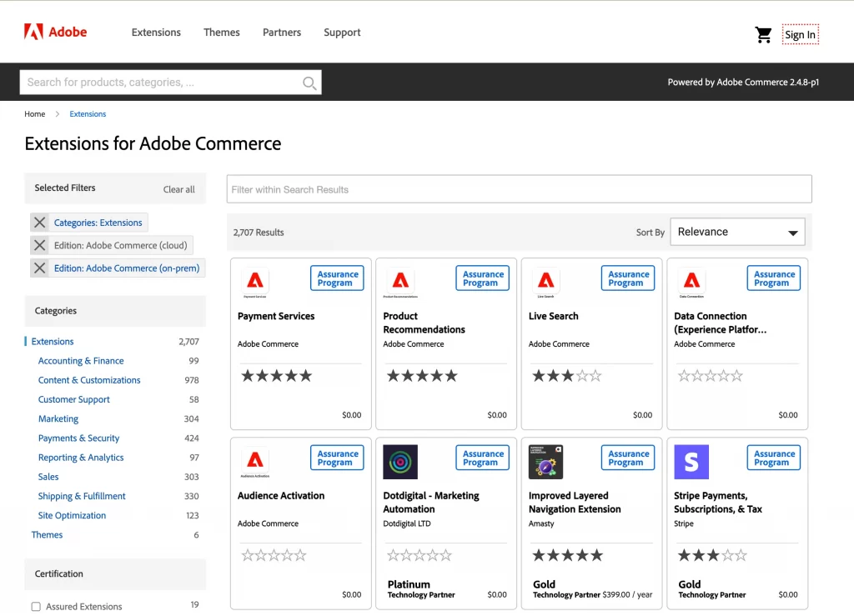Click the Sign In button
This screenshot has width=854, height=616.
point(800,35)
